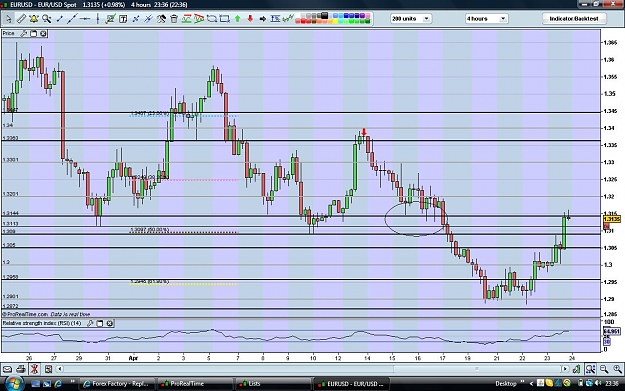Click the red-crossed icon in bottom toolbar
Viewport: 625px width, 391px height.
35,369
